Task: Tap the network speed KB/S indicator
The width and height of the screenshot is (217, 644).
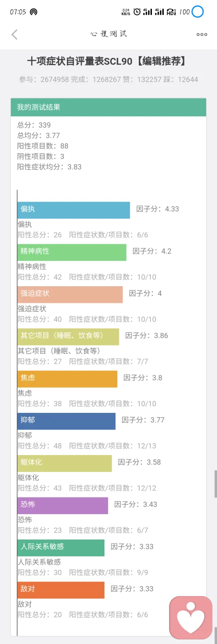Action: point(126,12)
